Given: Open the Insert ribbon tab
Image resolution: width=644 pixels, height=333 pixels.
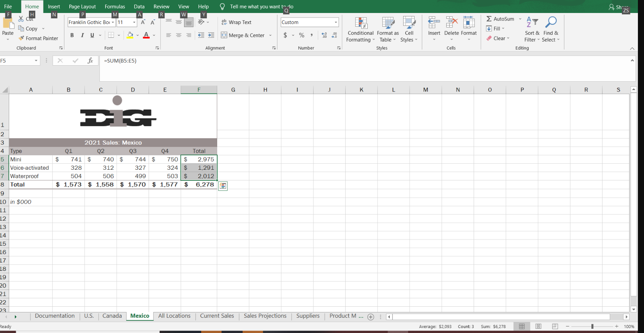Looking at the screenshot, I should tap(54, 6).
